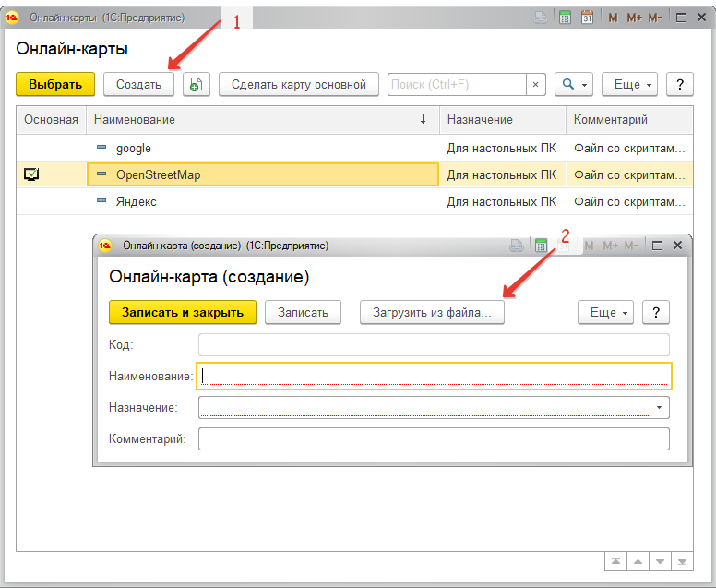Click the Создать button
This screenshot has width=716, height=588.
(x=138, y=85)
